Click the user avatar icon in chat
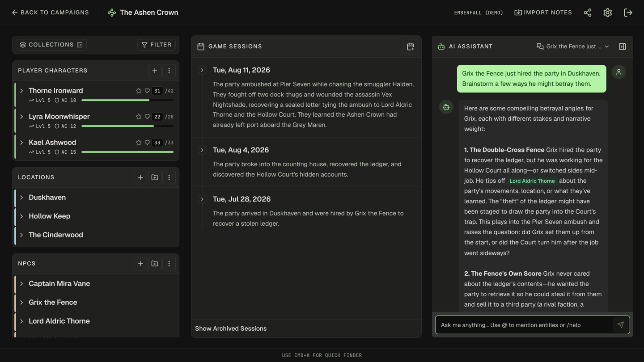This screenshot has width=644, height=362. pos(619,72)
